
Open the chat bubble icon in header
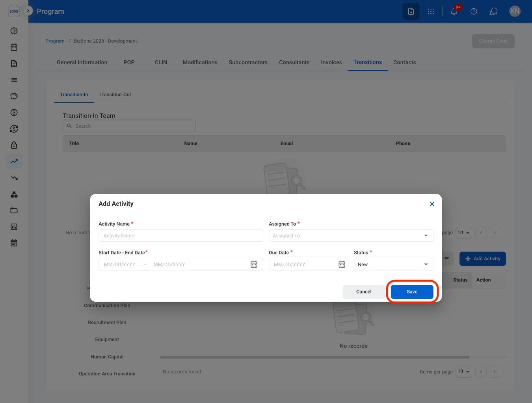(x=494, y=11)
